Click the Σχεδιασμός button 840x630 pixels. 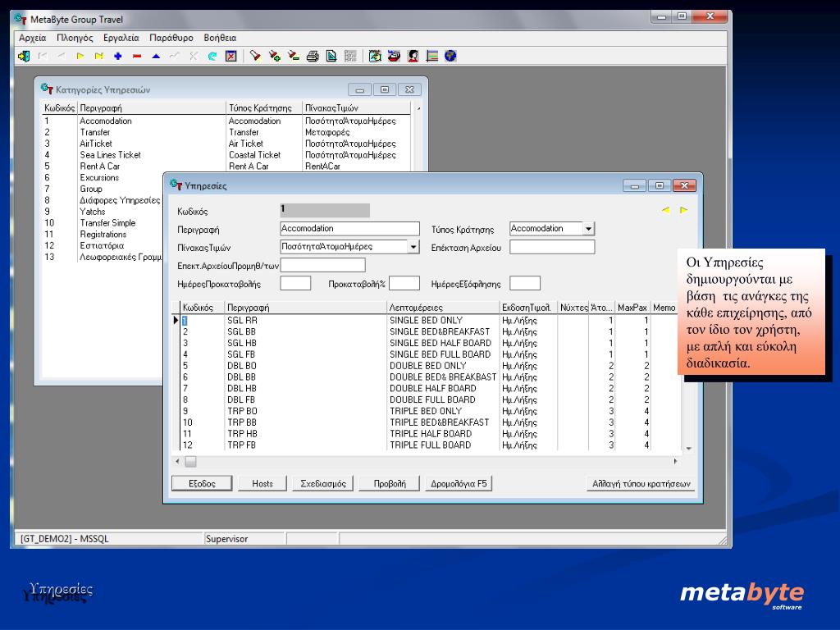point(323,483)
